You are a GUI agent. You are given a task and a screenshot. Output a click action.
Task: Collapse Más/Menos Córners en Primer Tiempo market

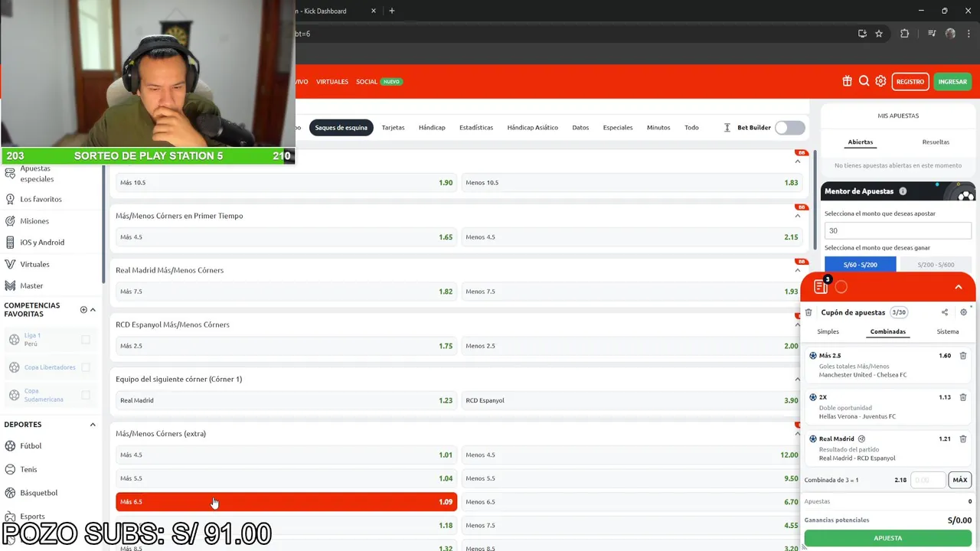[798, 216]
